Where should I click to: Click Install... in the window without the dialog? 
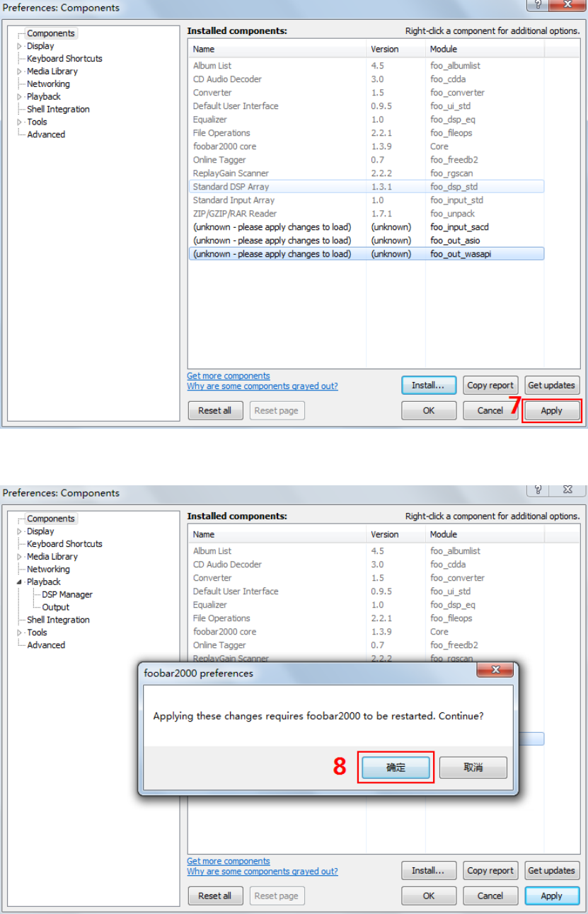tap(428, 386)
